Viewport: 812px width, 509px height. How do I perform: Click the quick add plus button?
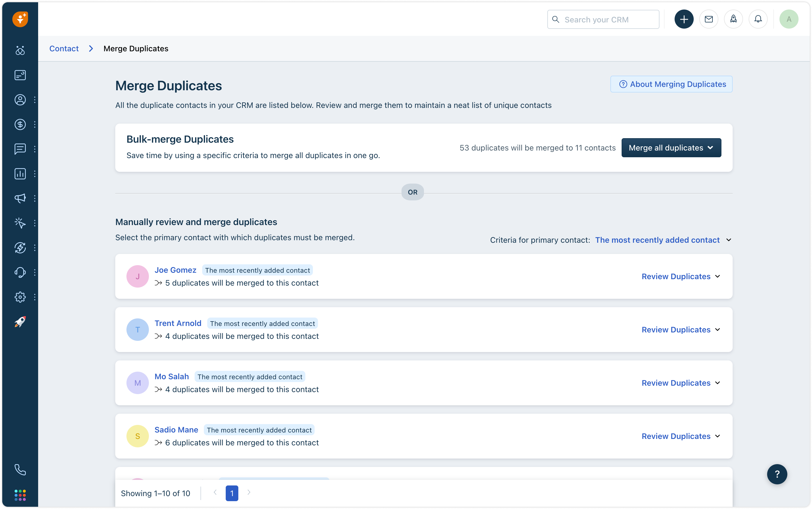click(x=684, y=19)
